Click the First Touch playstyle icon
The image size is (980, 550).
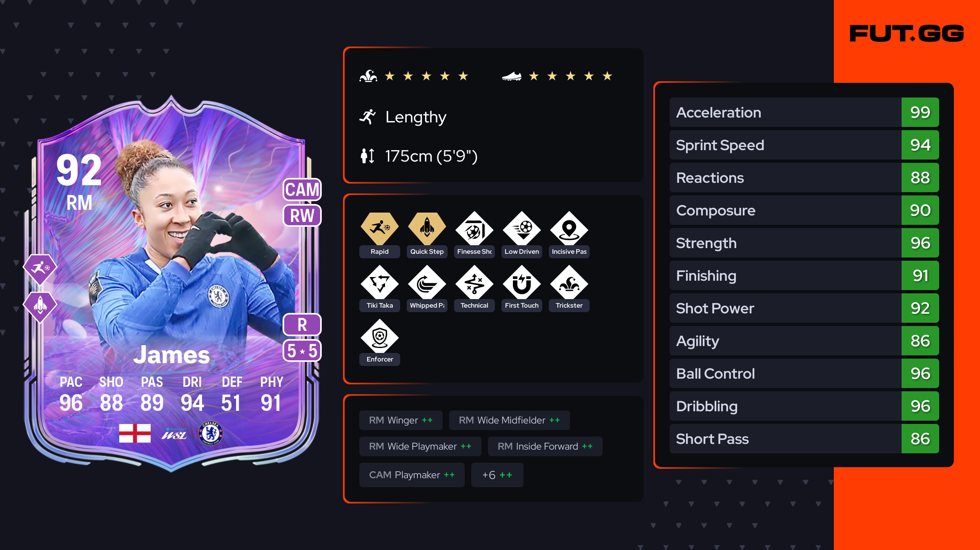521,282
